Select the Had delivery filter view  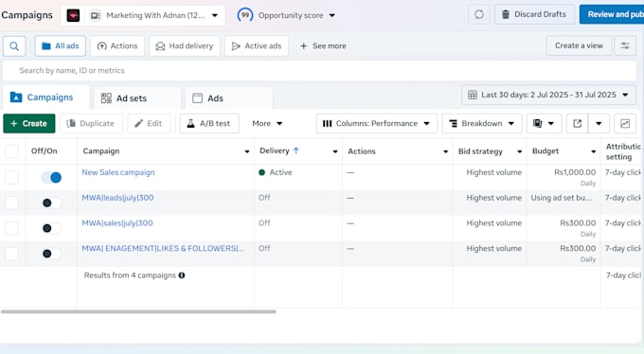[185, 46]
